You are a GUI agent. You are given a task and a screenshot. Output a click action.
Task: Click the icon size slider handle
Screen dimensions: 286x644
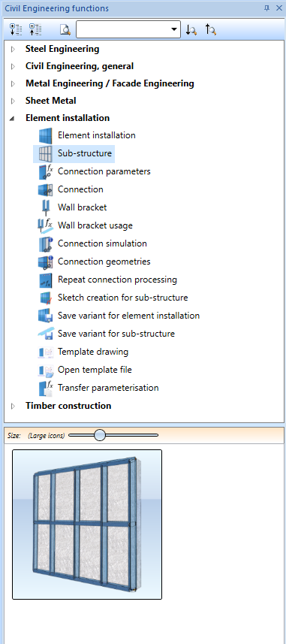click(x=100, y=435)
